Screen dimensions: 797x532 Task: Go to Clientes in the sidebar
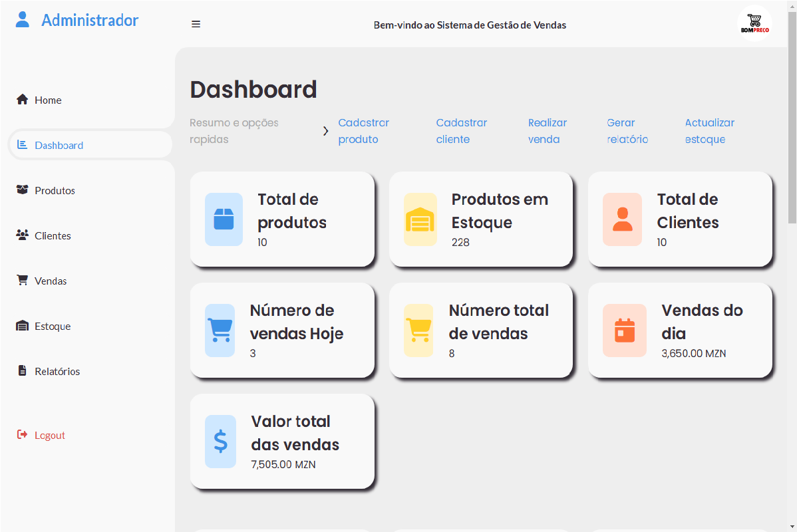[x=53, y=236]
